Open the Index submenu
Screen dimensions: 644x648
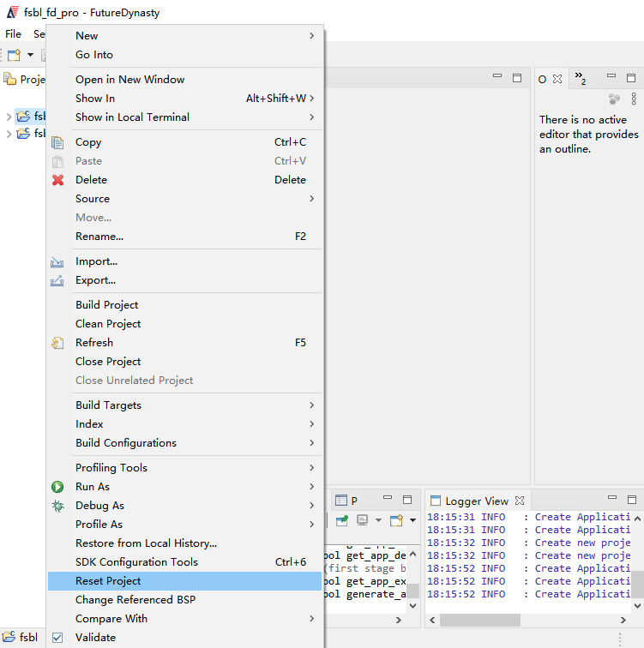[184, 424]
